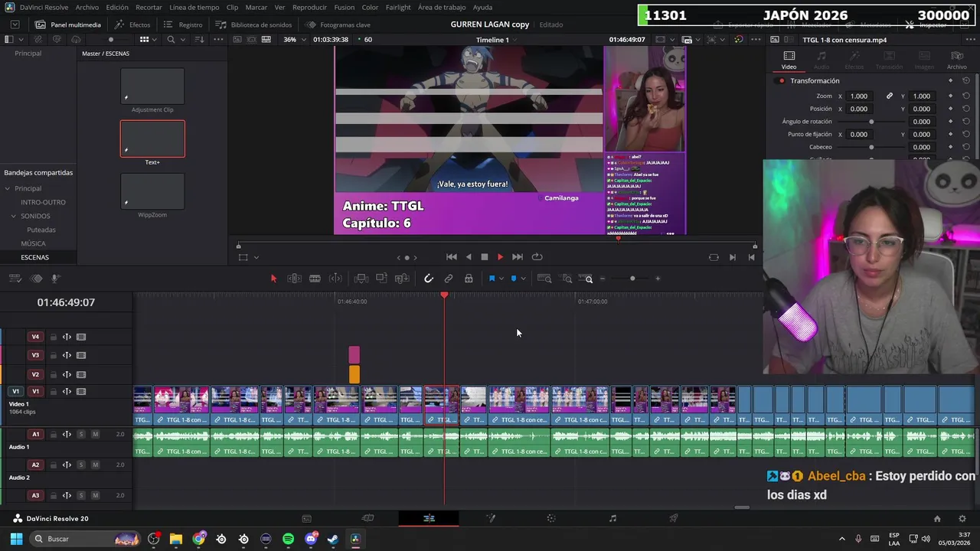Image resolution: width=980 pixels, height=551 pixels.
Task: Toggle Linked Selection chain icon
Action: (449, 279)
